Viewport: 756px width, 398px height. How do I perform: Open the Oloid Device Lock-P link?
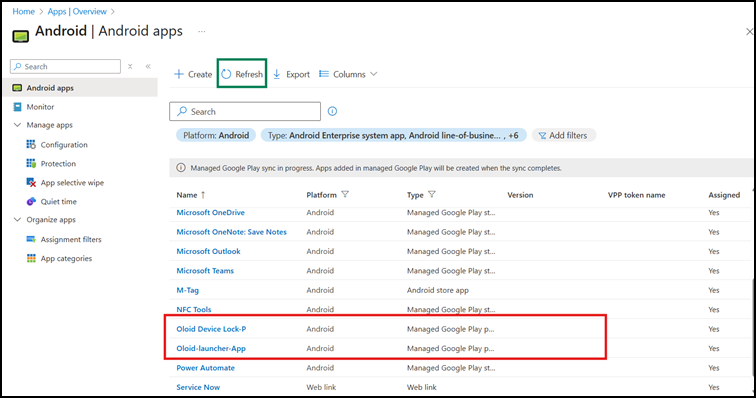(x=211, y=329)
